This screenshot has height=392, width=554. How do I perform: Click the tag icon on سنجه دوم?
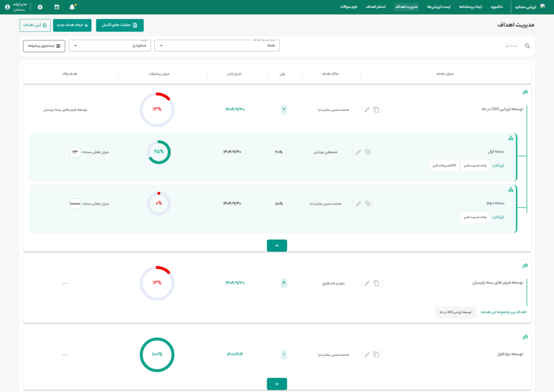pos(368,204)
